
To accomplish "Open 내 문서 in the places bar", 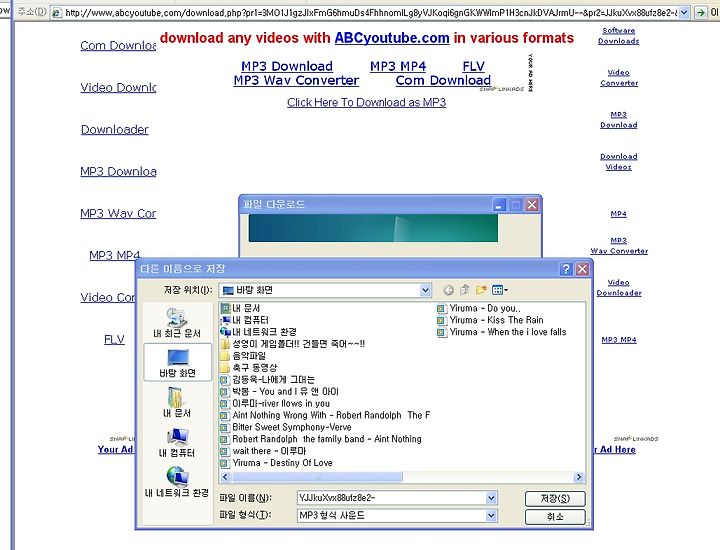I will 177,402.
